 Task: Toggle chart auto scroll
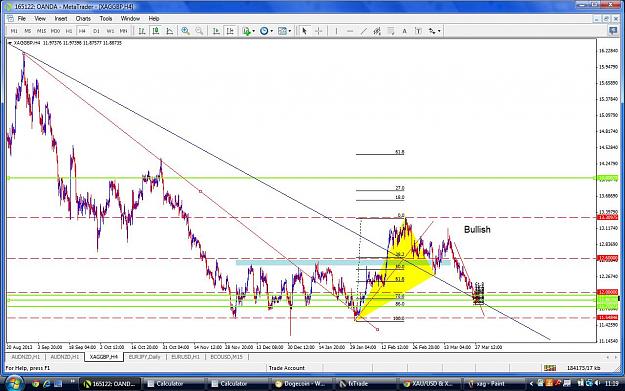(216, 31)
